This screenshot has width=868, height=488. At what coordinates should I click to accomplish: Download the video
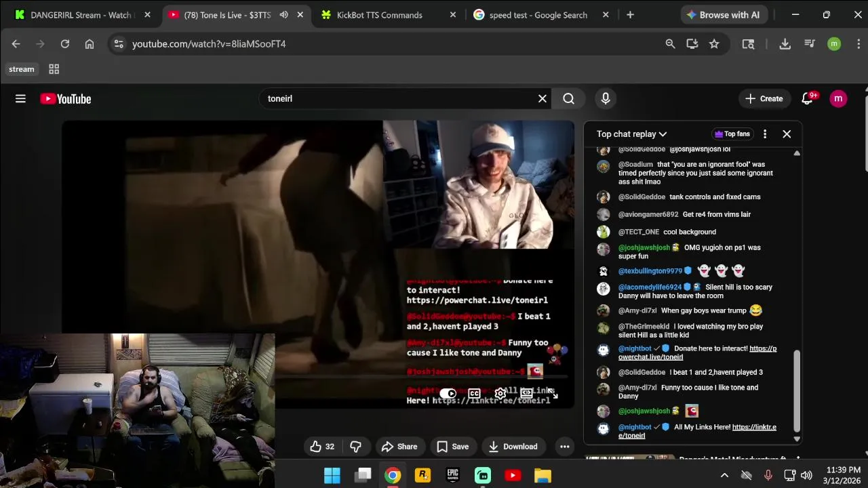click(x=513, y=447)
